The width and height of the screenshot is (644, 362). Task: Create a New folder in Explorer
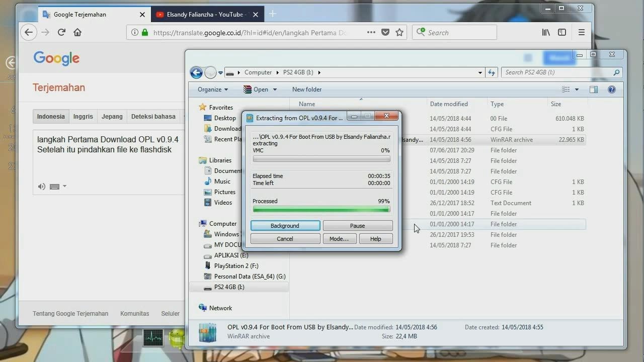(307, 89)
